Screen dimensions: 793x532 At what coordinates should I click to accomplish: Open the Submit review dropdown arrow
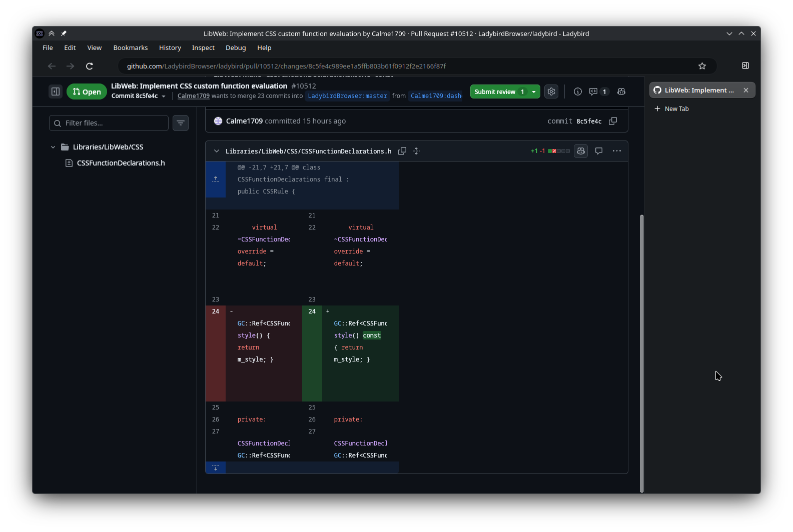534,91
